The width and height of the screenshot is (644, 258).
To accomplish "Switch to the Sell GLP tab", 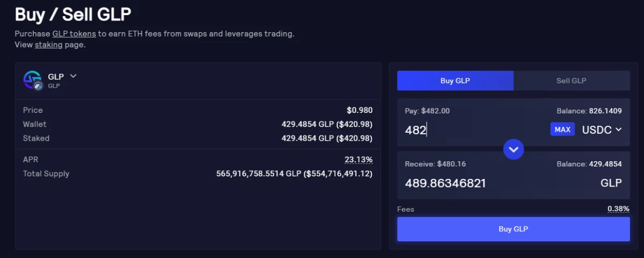I will click(x=572, y=81).
